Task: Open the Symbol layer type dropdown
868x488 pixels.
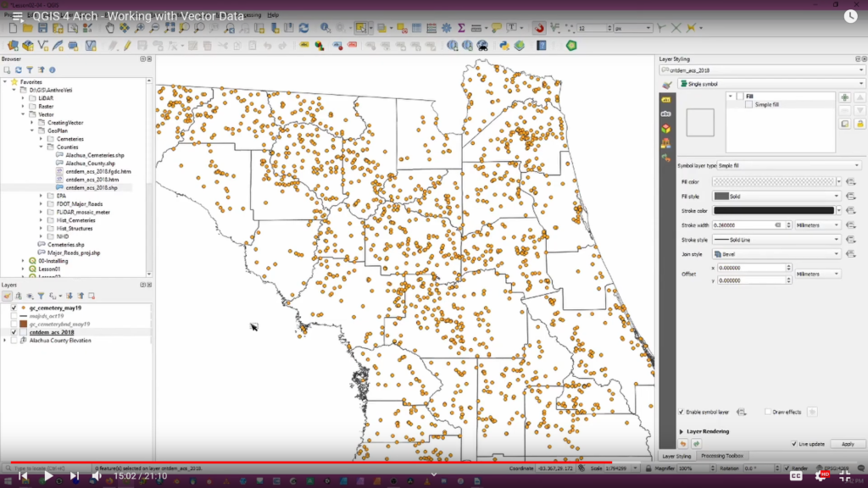Action: 789,165
